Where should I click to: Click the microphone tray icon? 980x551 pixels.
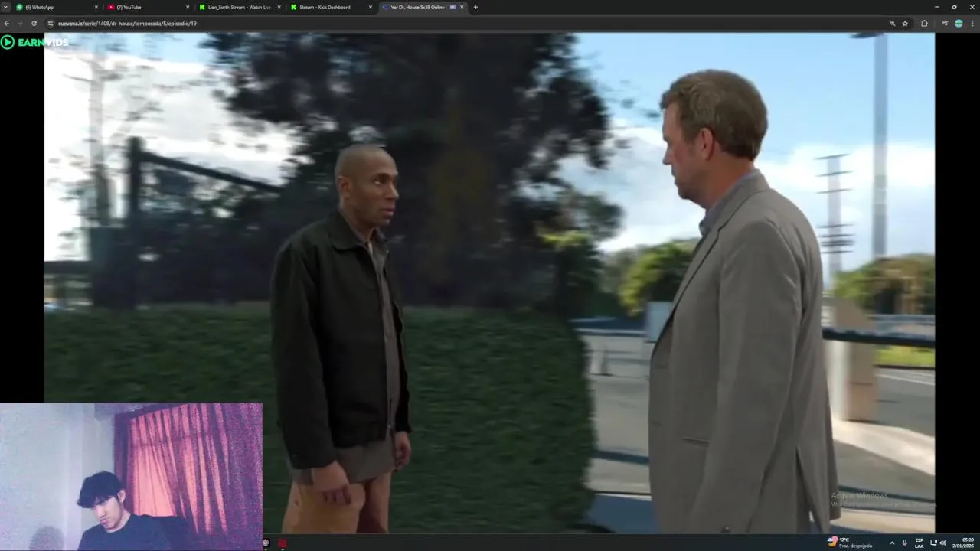pyautogui.click(x=905, y=543)
